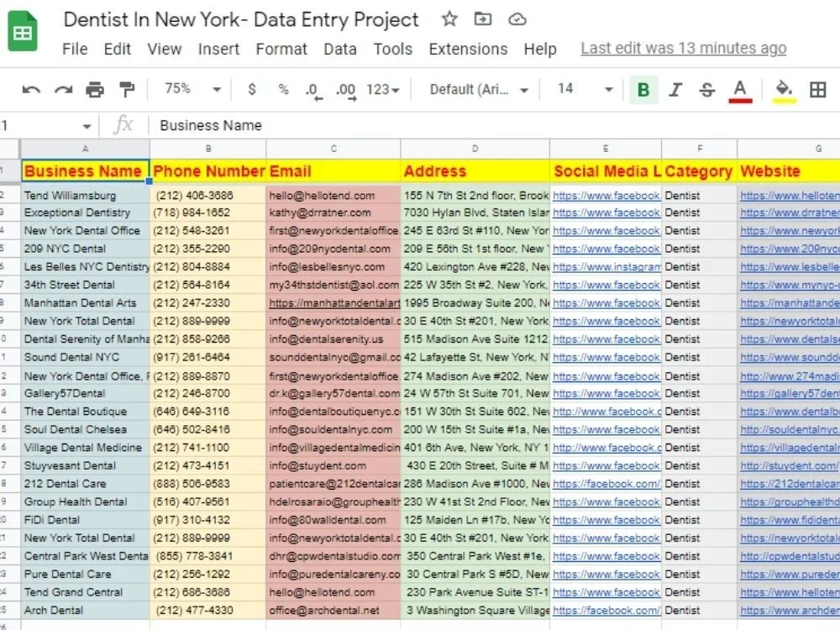Open website link for Arch Dental

[790, 610]
